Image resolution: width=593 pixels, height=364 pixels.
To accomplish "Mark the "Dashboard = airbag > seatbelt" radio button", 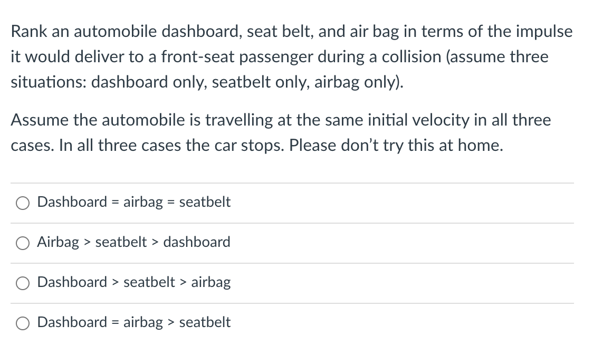I will [23, 323].
